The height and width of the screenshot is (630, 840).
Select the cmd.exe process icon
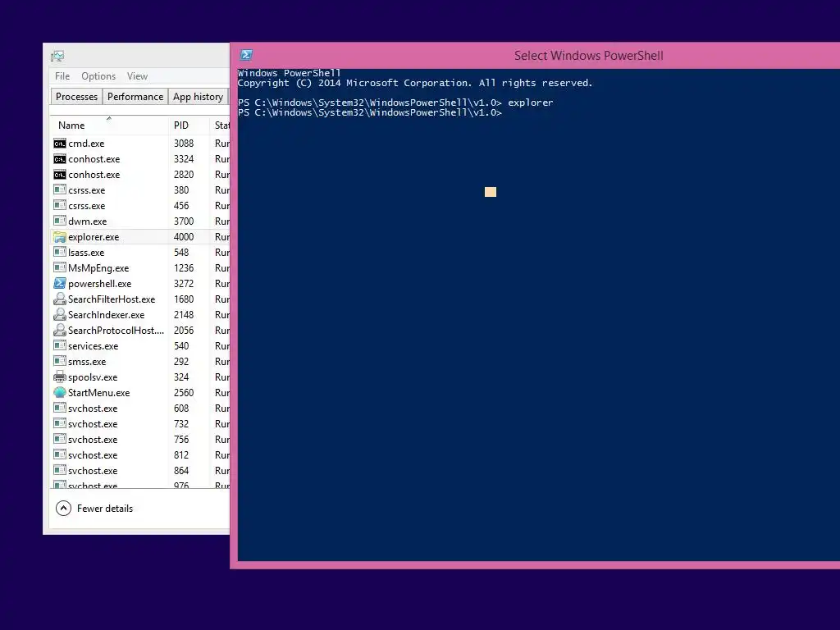[x=59, y=144]
